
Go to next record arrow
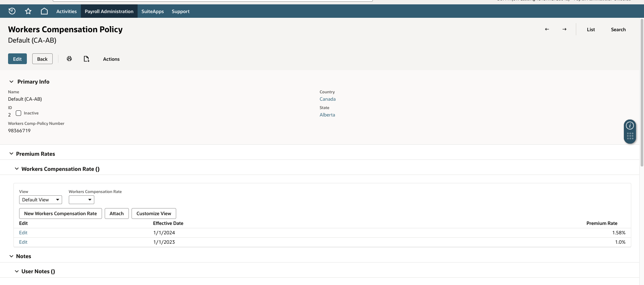(564, 29)
